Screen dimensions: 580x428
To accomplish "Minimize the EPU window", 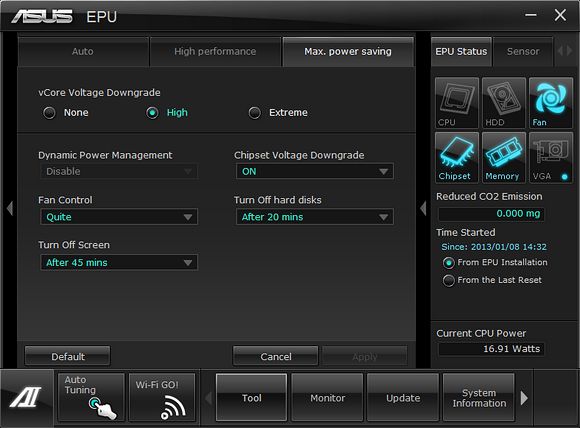I will click(531, 15).
